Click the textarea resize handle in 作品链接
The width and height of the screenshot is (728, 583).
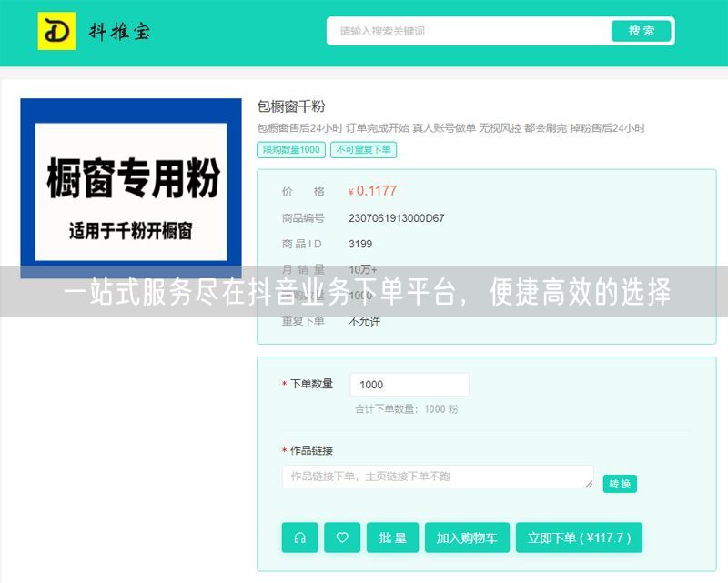589,483
